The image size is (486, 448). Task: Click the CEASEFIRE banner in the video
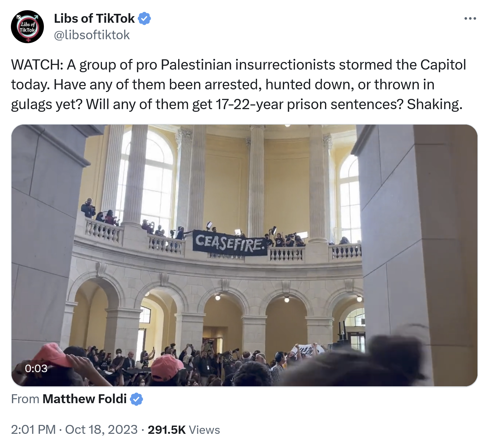tap(230, 243)
